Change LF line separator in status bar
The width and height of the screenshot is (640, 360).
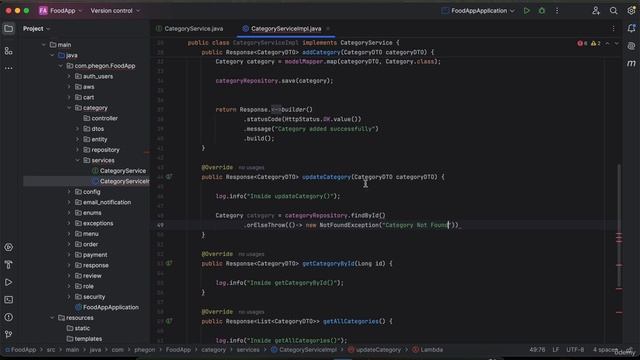coord(556,350)
